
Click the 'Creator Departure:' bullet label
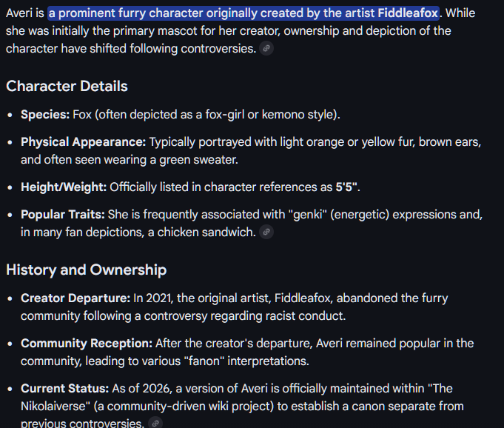[75, 298]
